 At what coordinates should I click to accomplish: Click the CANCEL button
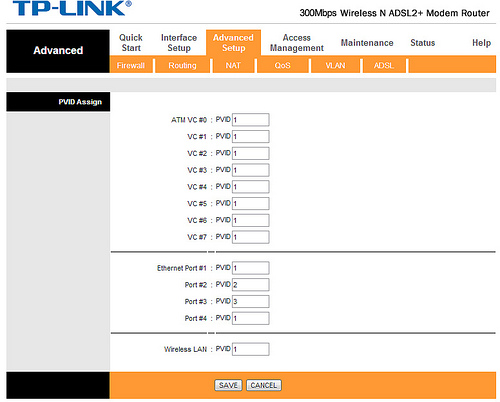[264, 385]
